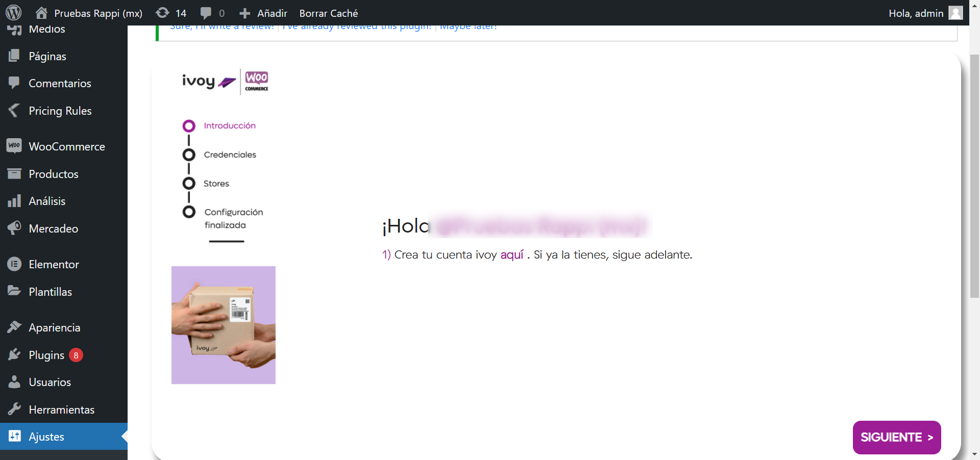Click the ivoy logo
The image size is (980, 460).
pyautogui.click(x=209, y=82)
